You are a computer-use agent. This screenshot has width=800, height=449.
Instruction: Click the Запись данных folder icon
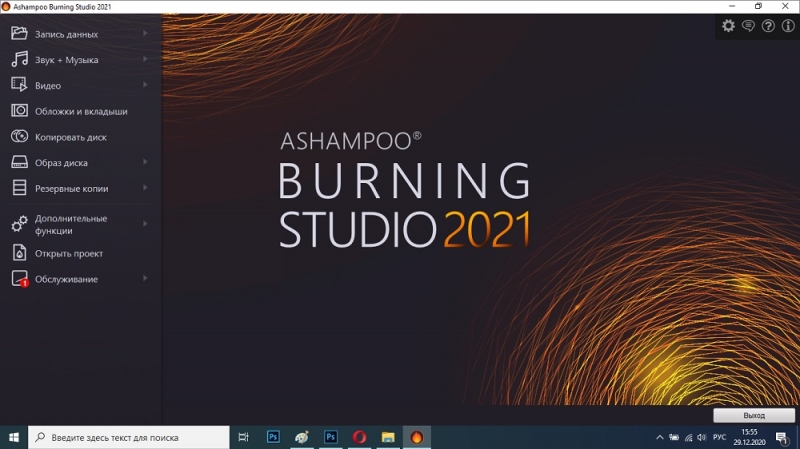pos(19,34)
